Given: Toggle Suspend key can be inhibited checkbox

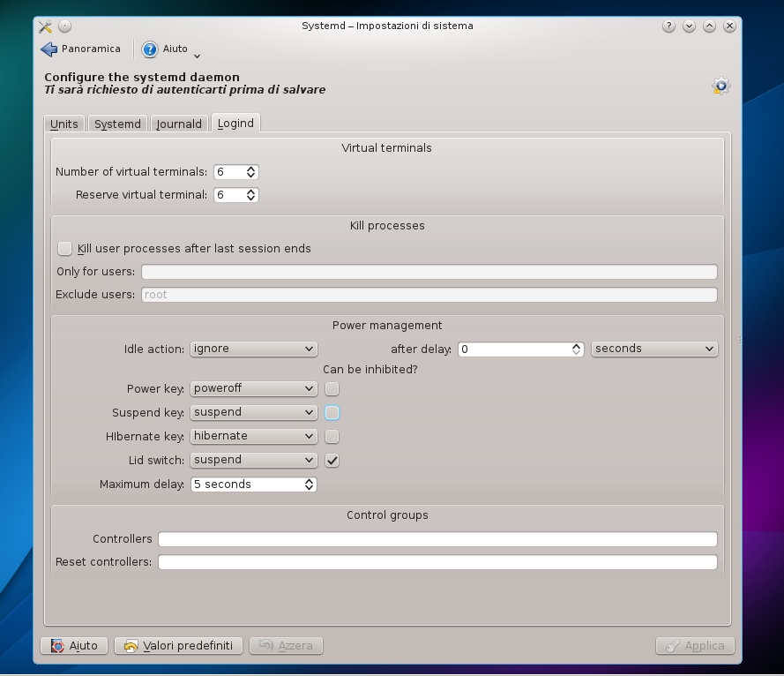Looking at the screenshot, I should pos(332,413).
